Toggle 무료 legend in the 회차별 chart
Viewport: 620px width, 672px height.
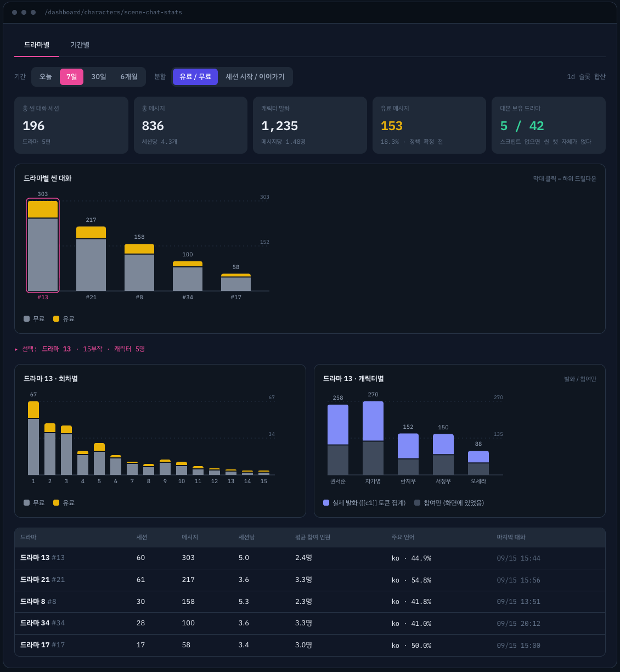tap(34, 503)
